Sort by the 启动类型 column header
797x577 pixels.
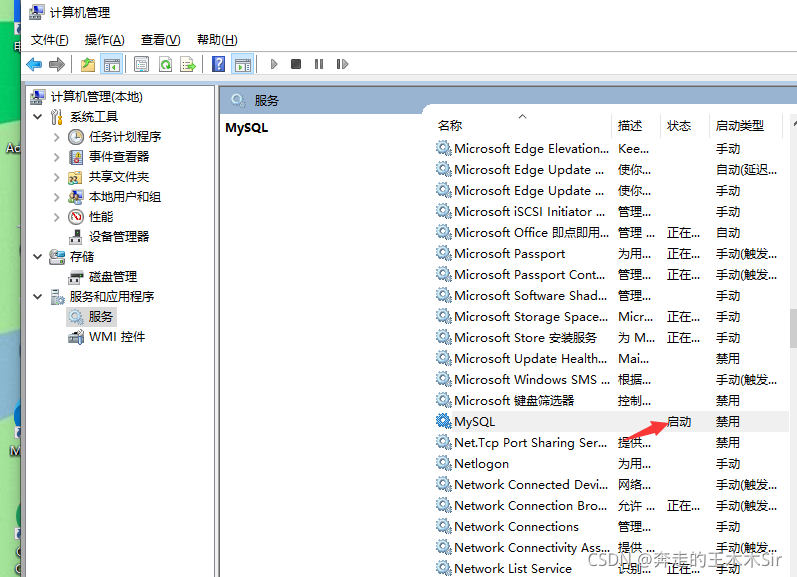pyautogui.click(x=745, y=125)
